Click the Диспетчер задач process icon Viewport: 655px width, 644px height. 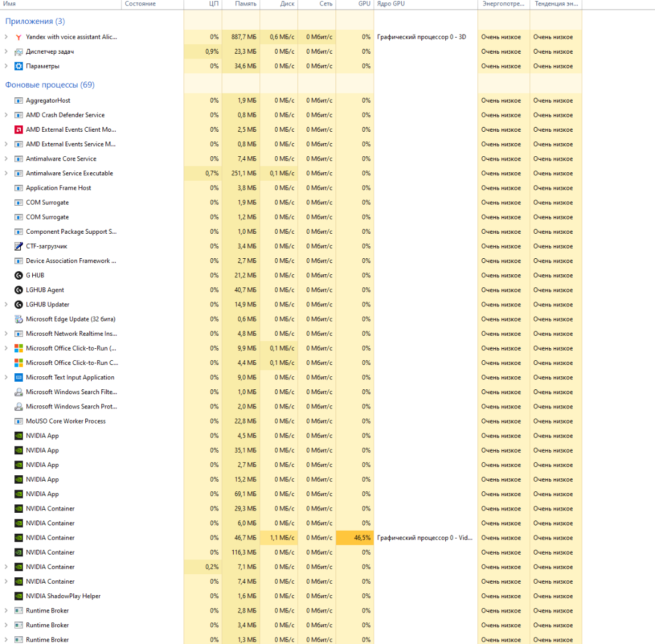pyautogui.click(x=18, y=52)
